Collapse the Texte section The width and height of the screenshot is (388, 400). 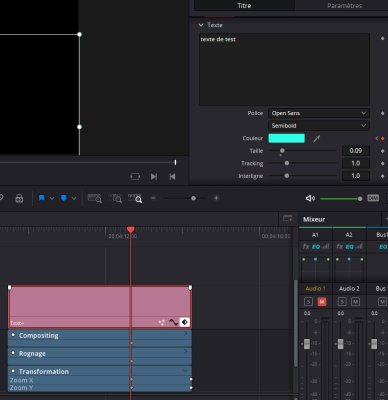tap(201, 25)
